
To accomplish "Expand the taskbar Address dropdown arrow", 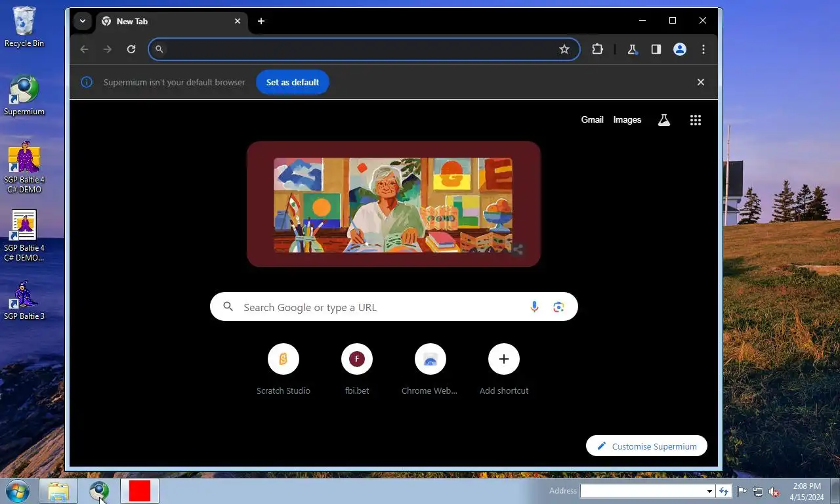I will (x=709, y=491).
